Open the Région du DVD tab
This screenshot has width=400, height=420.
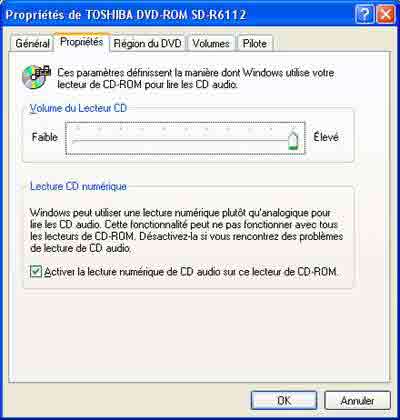[x=147, y=44]
